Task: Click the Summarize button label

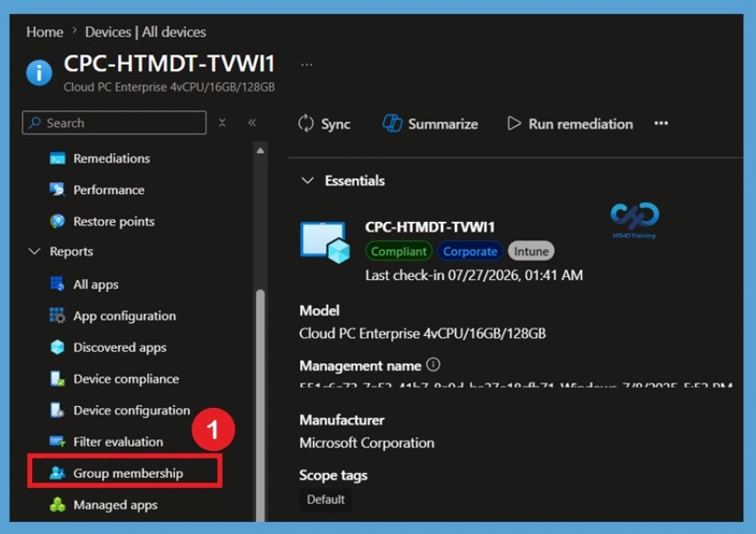Action: coord(443,124)
